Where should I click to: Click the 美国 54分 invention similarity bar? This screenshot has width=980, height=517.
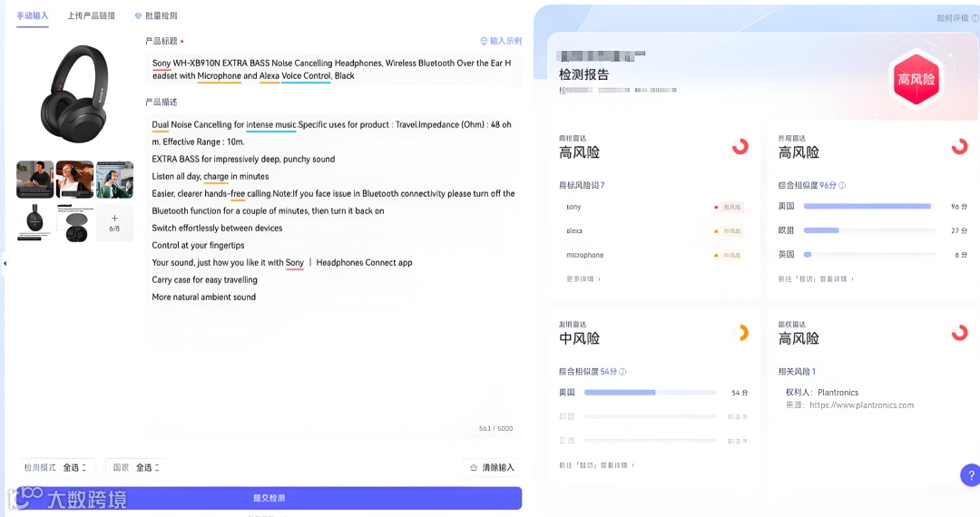tap(650, 393)
